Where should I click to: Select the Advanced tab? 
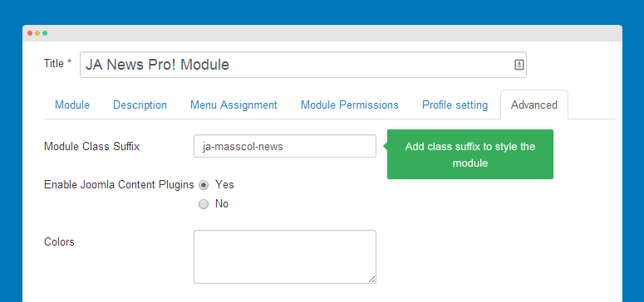(534, 105)
